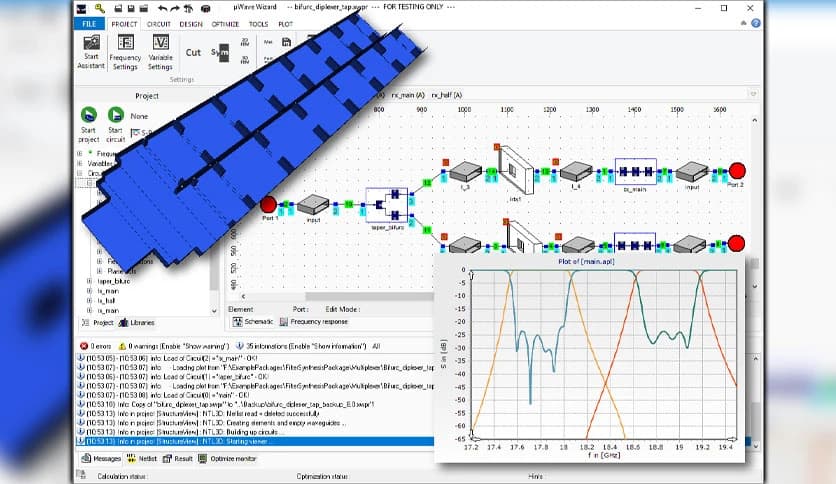Viewport: 836px width, 484px height.
Task: Expand the tx_main tree node
Action: (89, 291)
